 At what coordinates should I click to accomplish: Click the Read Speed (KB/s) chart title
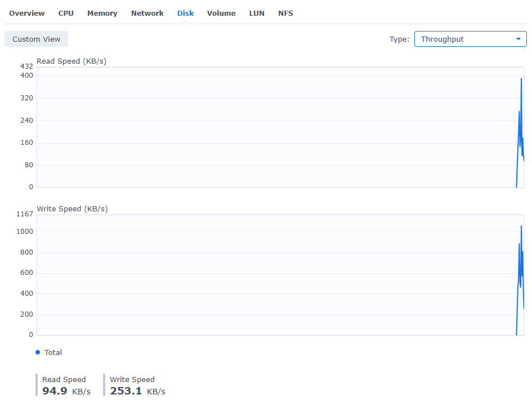pos(71,61)
